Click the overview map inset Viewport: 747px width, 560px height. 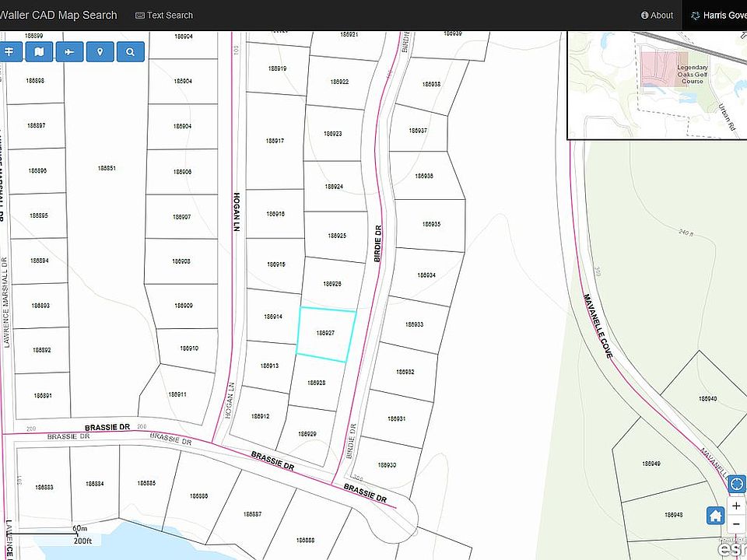pos(657,86)
